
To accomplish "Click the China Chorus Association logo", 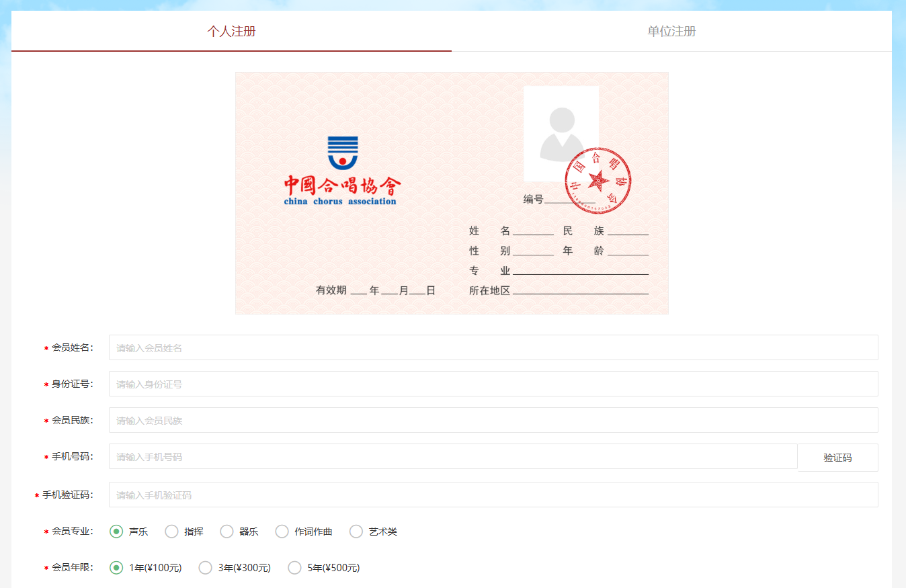I will click(x=342, y=171).
